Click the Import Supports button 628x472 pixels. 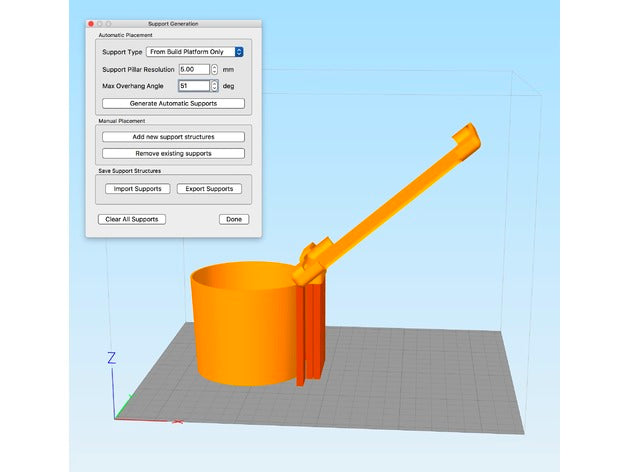coord(137,189)
